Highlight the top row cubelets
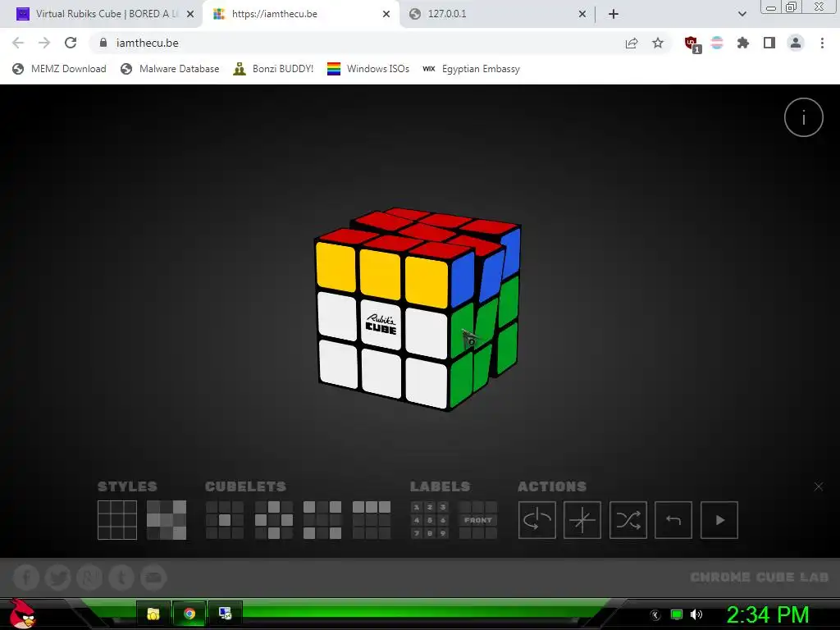The width and height of the screenshot is (840, 630). pyautogui.click(x=372, y=519)
